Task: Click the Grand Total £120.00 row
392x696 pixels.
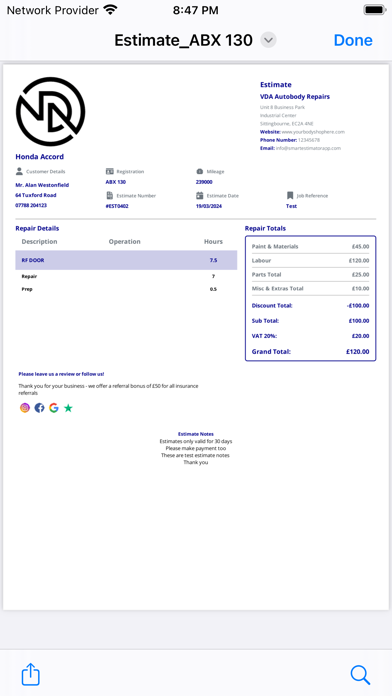Action: pyautogui.click(x=310, y=352)
